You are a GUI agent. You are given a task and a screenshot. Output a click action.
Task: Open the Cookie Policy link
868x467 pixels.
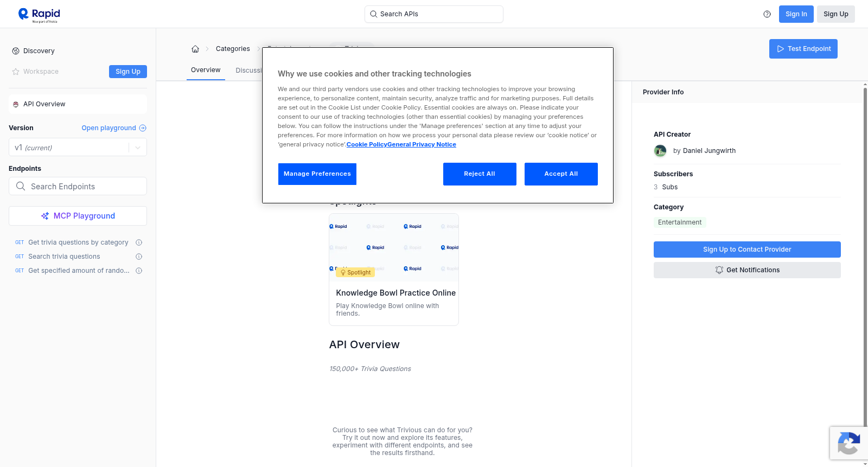tap(367, 144)
